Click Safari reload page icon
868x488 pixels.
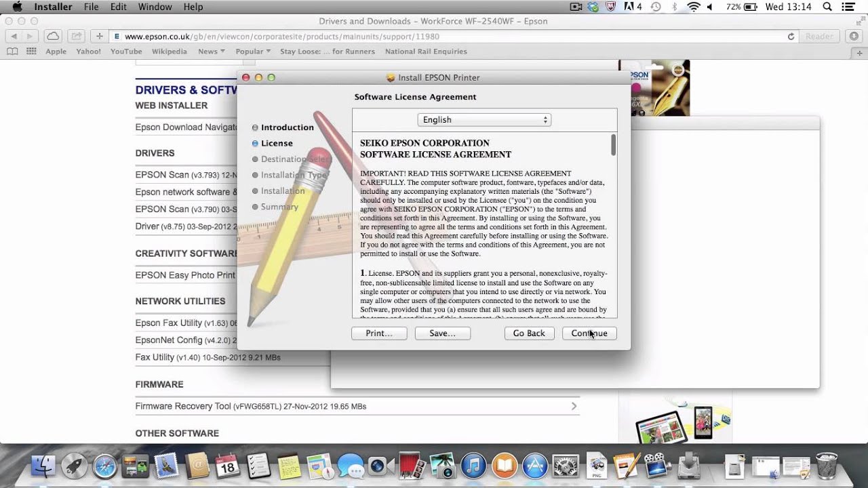[x=791, y=37]
